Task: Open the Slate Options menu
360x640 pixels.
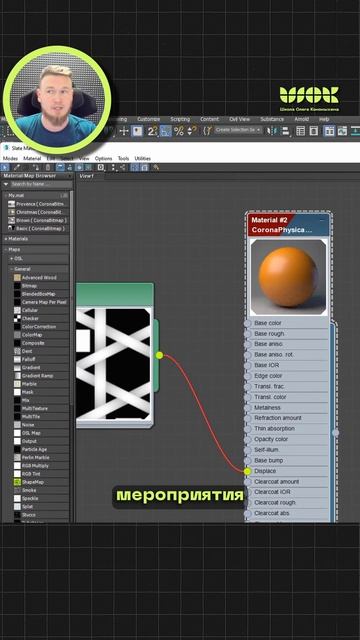Action: 103,158
